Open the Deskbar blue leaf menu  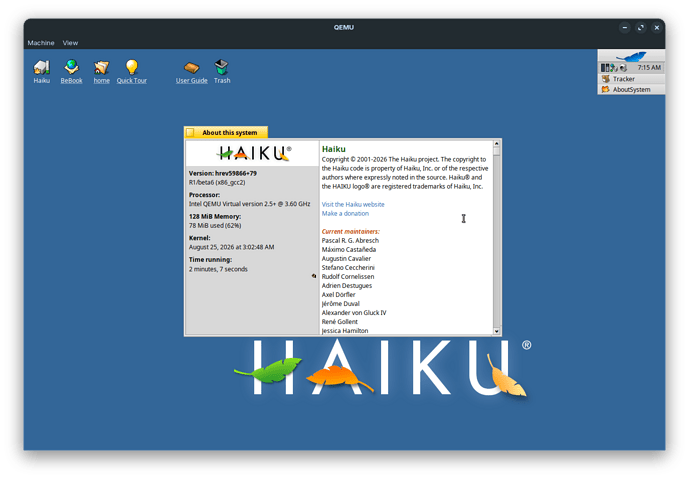(631, 56)
